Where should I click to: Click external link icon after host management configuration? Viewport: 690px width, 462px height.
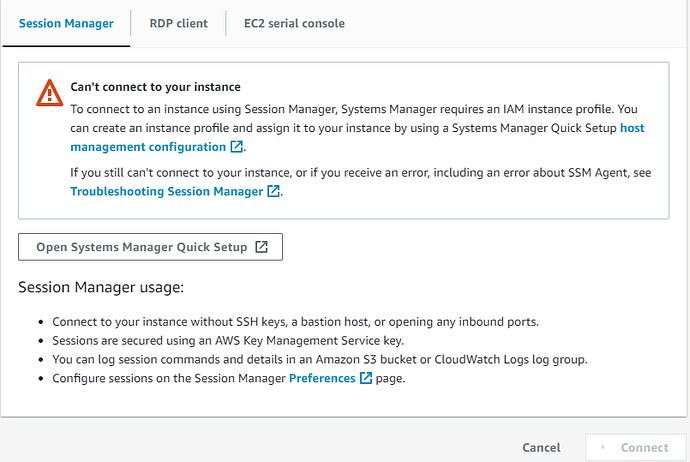236,146
